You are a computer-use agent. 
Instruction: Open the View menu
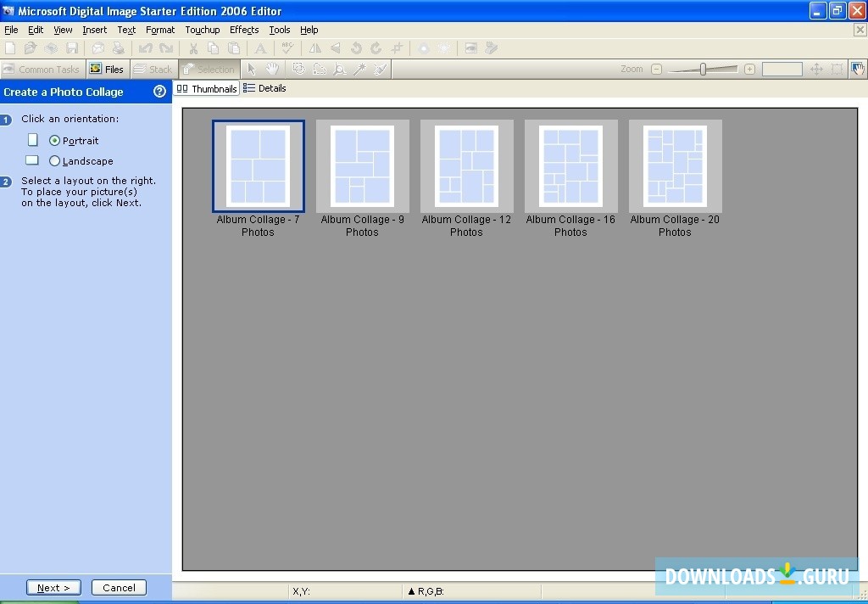(x=63, y=30)
